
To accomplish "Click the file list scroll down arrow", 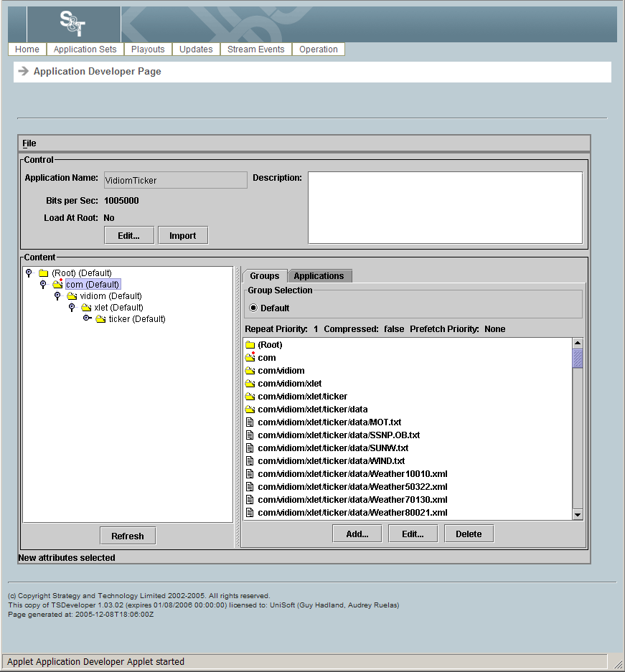I will tap(578, 515).
